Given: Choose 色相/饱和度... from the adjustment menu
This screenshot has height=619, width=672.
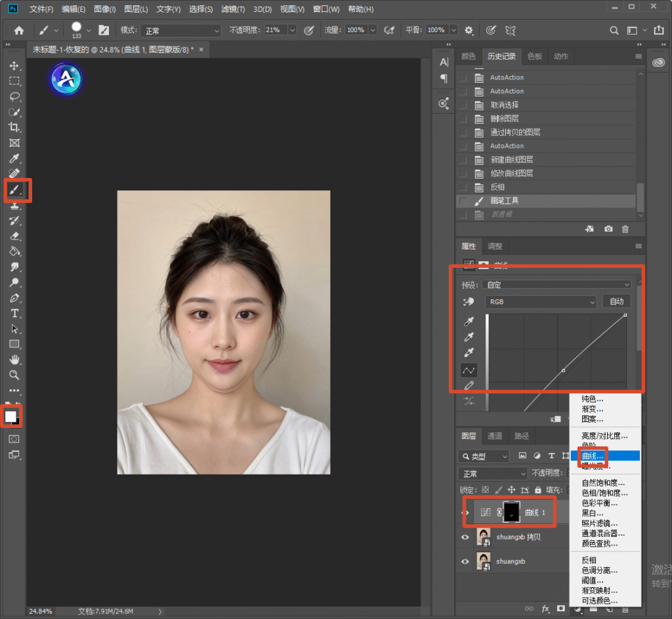Looking at the screenshot, I should 605,493.
